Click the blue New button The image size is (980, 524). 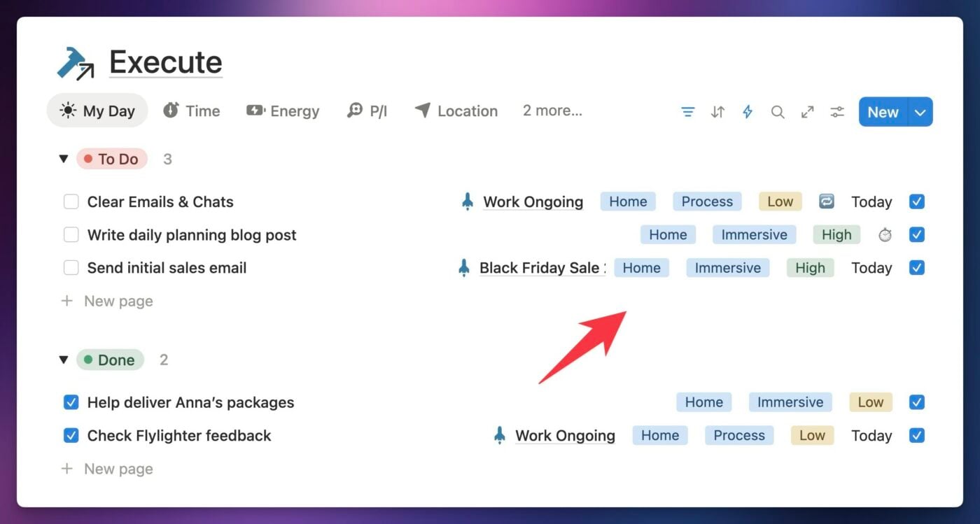coord(881,111)
